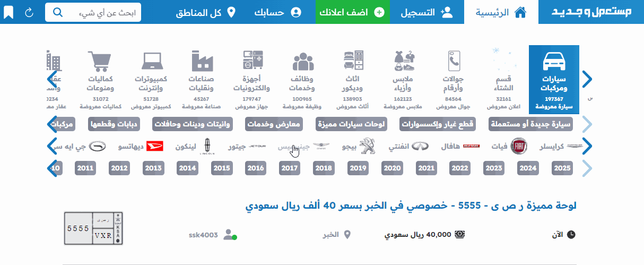Click the refresh icon in header

pyautogui.click(x=29, y=12)
